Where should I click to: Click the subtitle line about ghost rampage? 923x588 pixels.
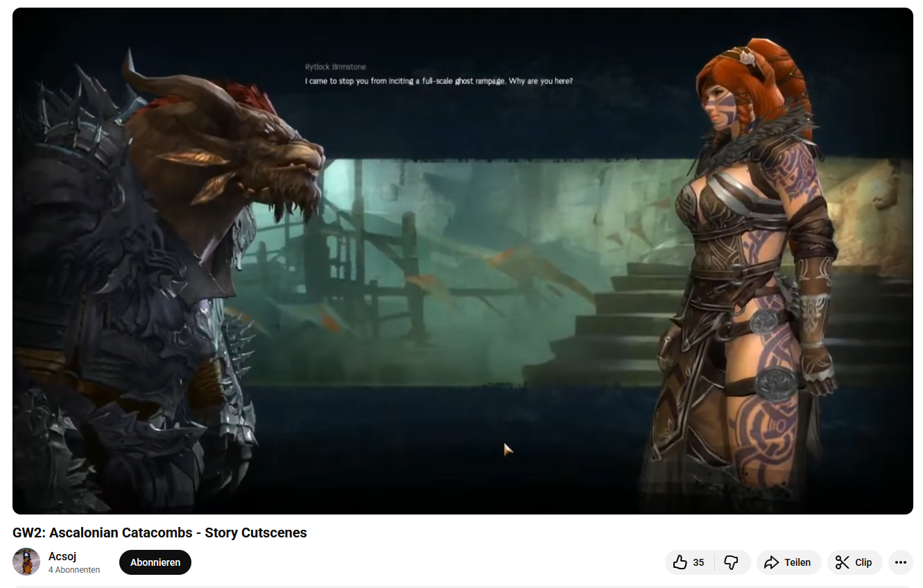coord(439,81)
